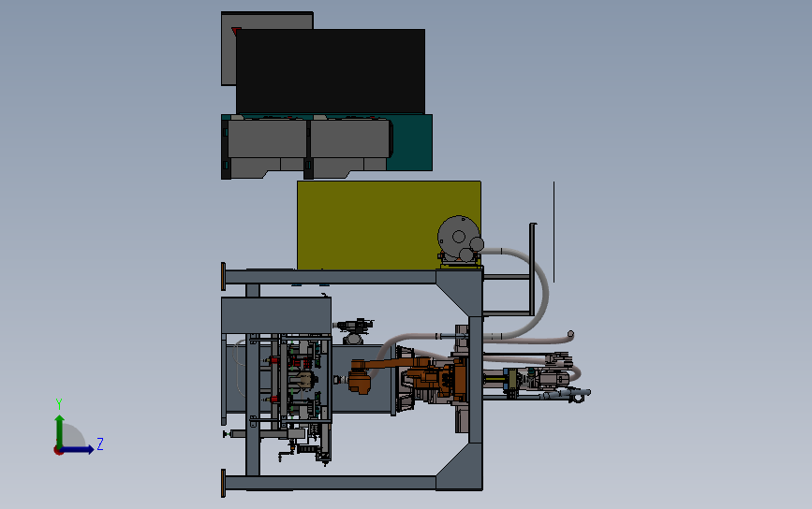Viewport: 812px width, 509px height.
Task: Click the blue Z axis of the orientation triad
Action: [78, 449]
